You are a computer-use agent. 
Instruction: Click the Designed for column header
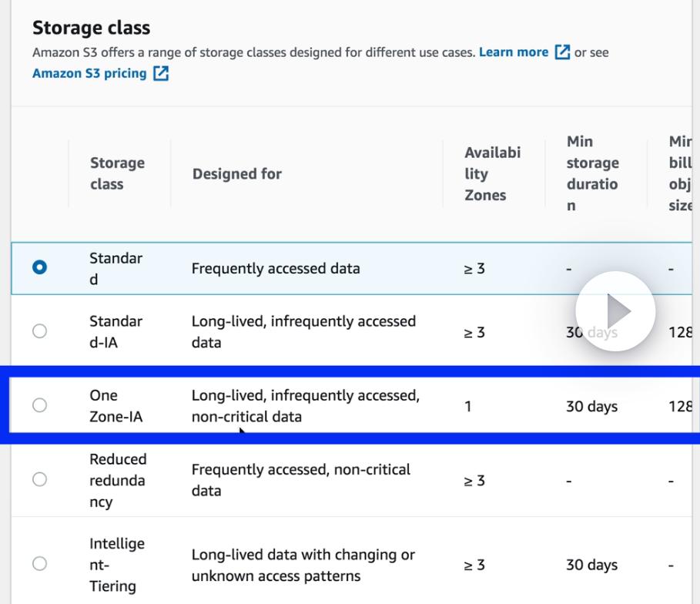click(x=237, y=174)
